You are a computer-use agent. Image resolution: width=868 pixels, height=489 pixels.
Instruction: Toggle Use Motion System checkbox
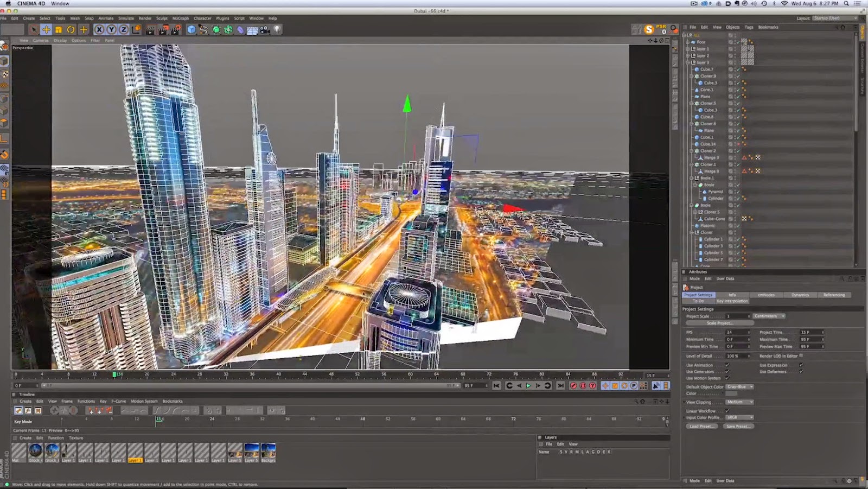[727, 378]
